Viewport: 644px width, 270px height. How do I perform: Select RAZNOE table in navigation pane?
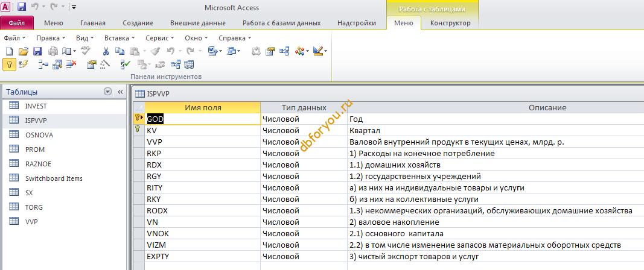pos(64,164)
